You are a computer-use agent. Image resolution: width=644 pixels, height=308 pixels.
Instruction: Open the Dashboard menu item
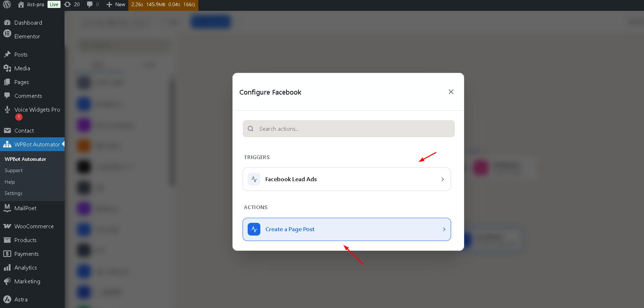point(28,22)
